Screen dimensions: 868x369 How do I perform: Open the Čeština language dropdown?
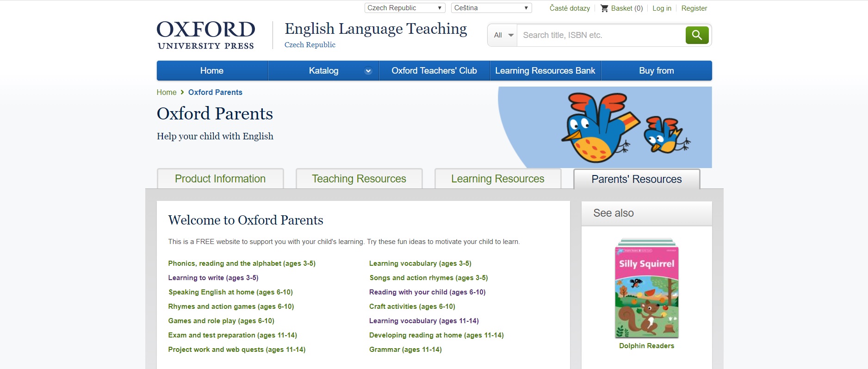(491, 8)
